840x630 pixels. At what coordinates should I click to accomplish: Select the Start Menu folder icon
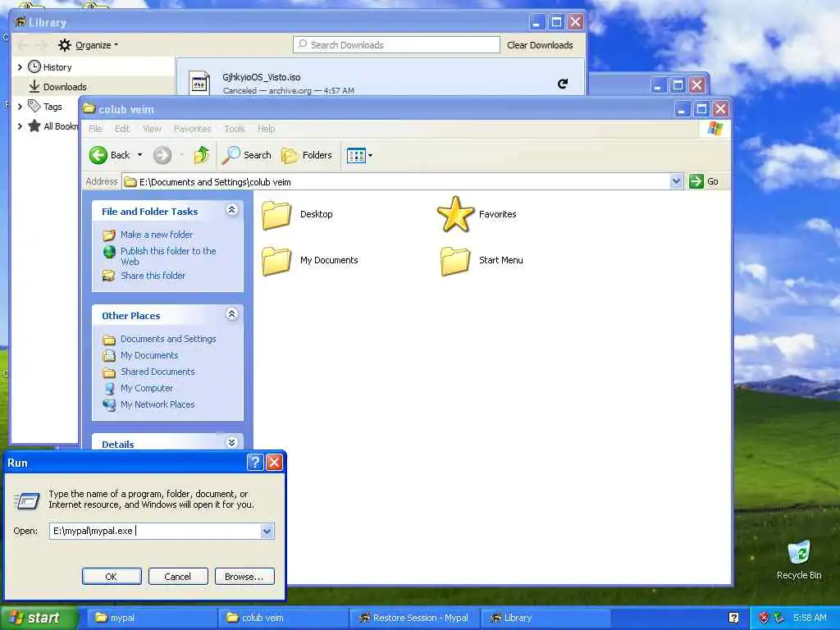[455, 260]
